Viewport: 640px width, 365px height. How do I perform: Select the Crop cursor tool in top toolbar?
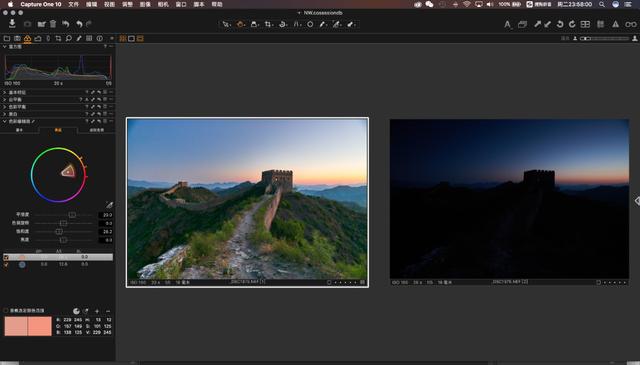coord(268,24)
